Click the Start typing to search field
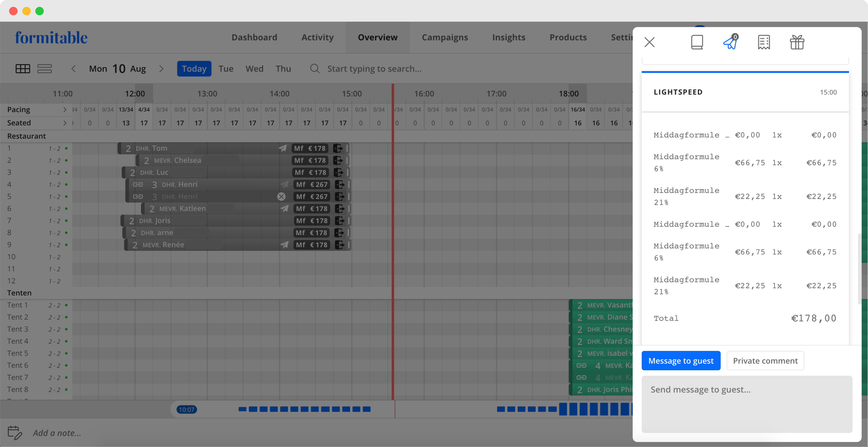Screen dimensions: 868x447 (x=374, y=69)
